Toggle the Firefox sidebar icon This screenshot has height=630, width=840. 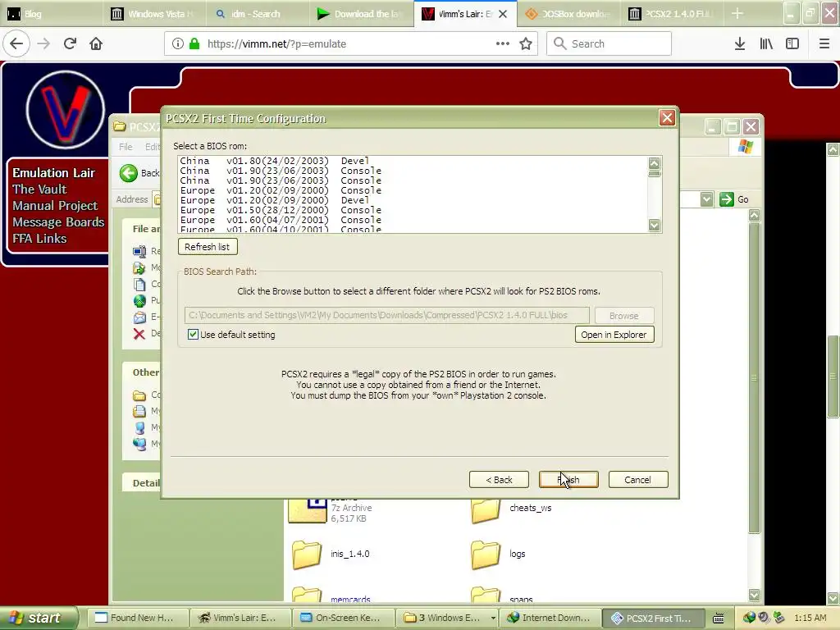[792, 43]
